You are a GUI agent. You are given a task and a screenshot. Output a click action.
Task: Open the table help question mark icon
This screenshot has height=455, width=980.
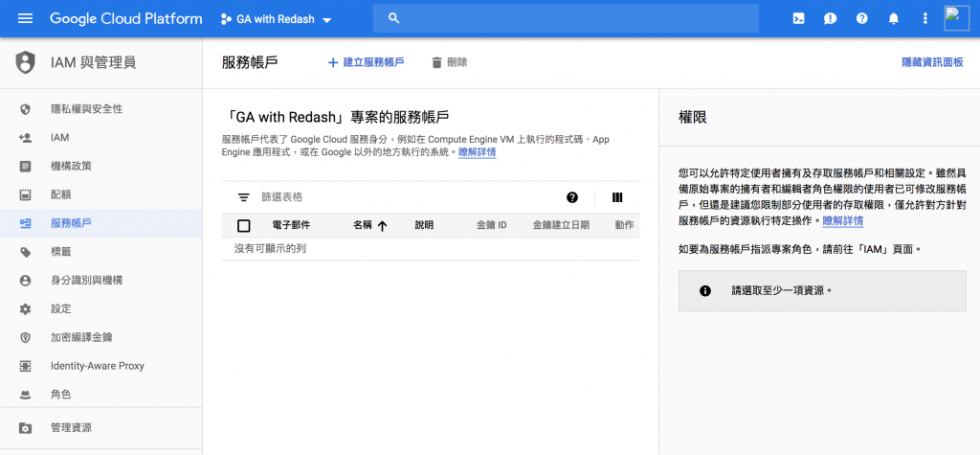tap(572, 197)
